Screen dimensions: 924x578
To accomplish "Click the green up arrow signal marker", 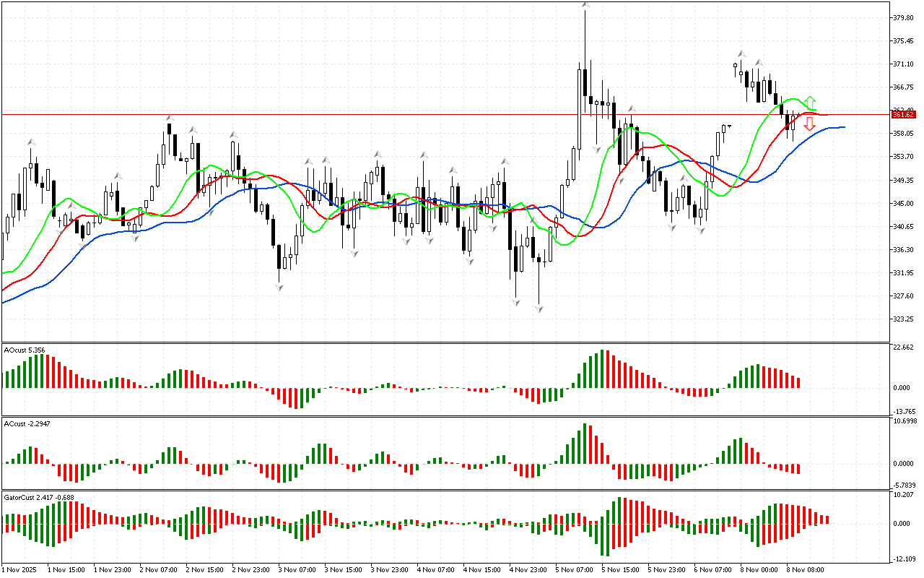I will tap(811, 101).
